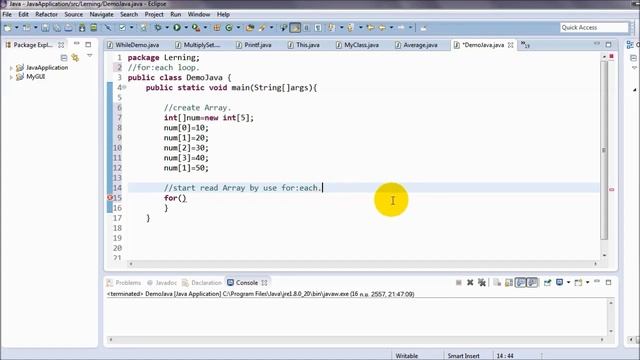Open the Navigate menu
The height and width of the screenshot is (360, 640).
[x=102, y=14]
